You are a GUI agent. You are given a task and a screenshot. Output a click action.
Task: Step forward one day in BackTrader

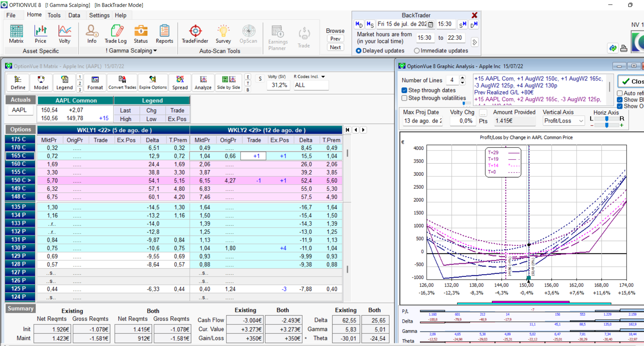(474, 24)
